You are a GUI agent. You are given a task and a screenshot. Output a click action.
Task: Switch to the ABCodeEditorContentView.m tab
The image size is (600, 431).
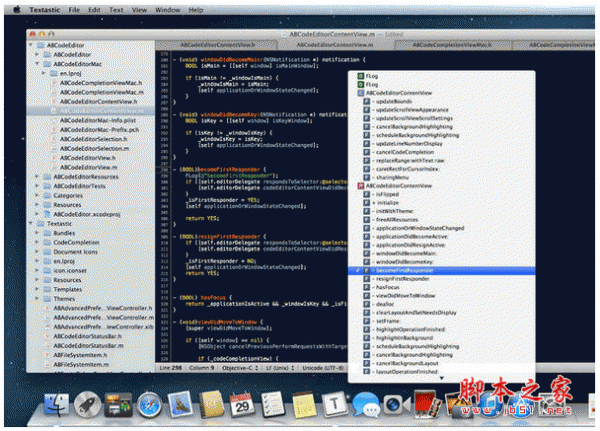[334, 45]
